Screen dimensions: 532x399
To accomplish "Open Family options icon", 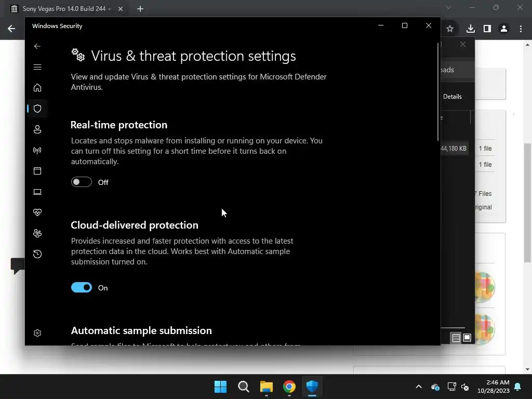I will pos(37,233).
